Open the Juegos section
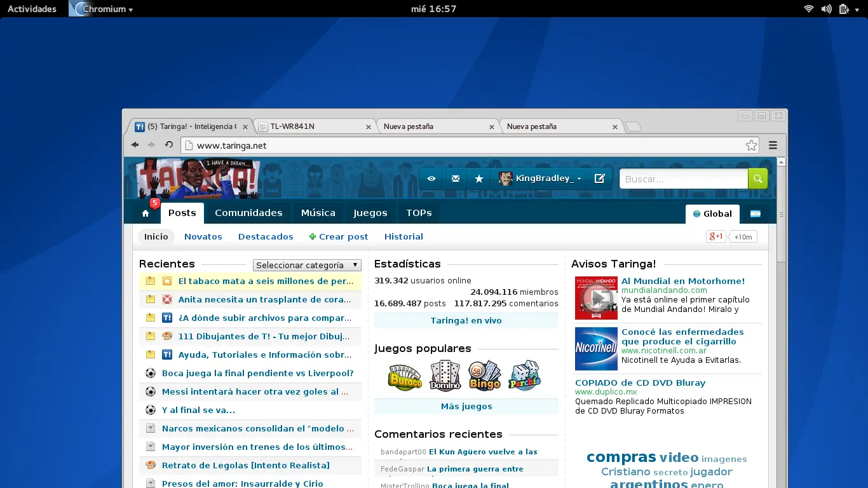868x488 pixels. coord(370,213)
